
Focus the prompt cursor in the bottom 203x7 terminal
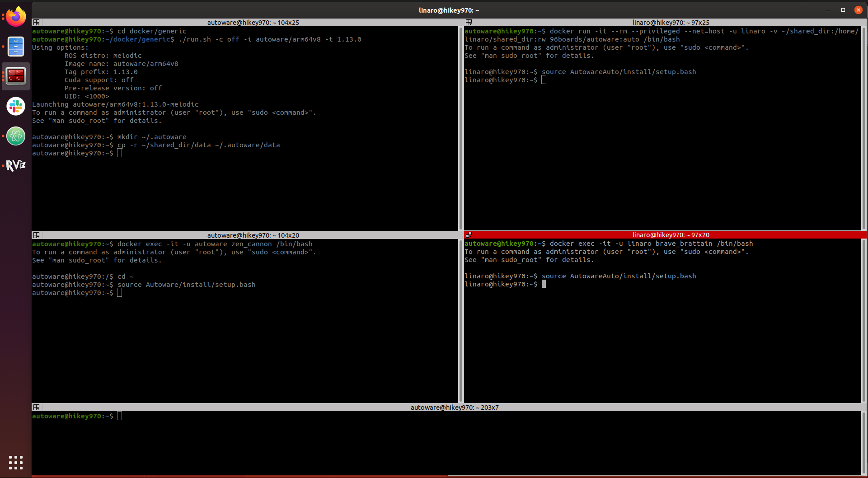(119, 416)
